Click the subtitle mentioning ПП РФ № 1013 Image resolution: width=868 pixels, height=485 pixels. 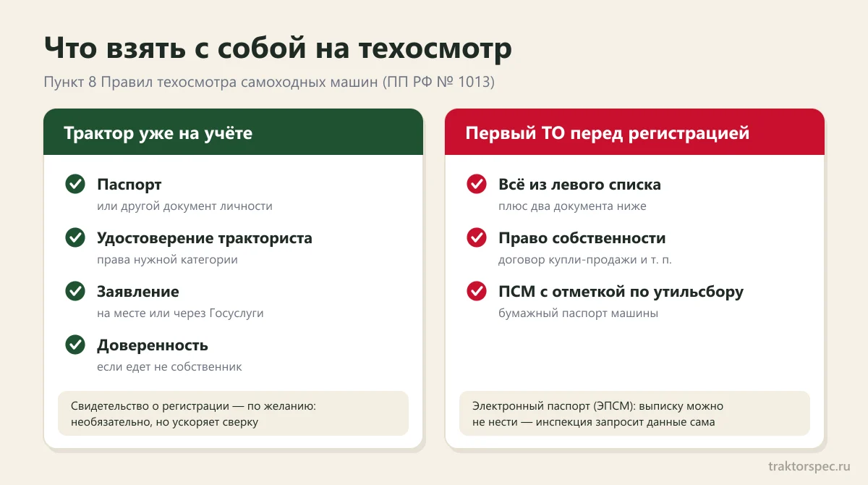pyautogui.click(x=269, y=82)
